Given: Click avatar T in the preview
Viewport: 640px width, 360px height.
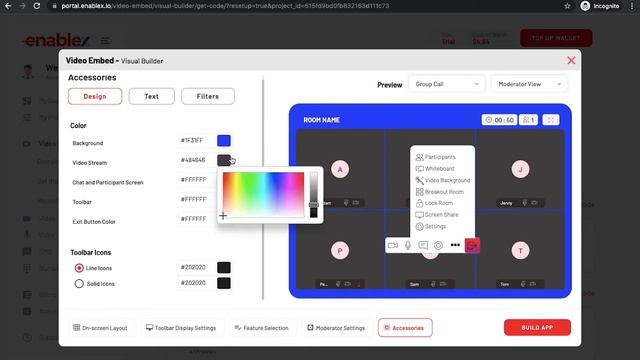Looking at the screenshot, I should coord(520,250).
